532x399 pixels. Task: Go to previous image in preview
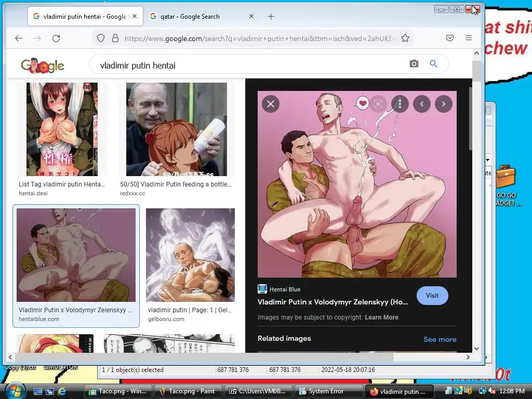tap(422, 104)
